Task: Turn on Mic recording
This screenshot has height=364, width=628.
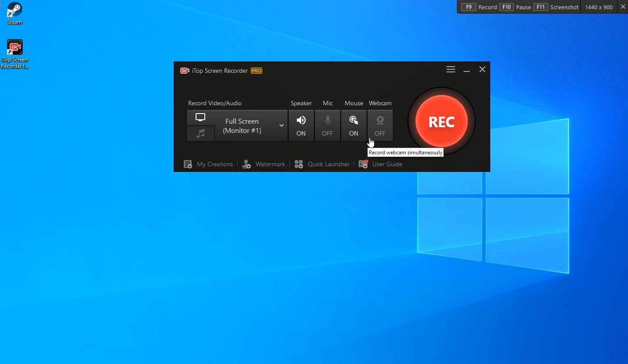Action: (x=327, y=125)
